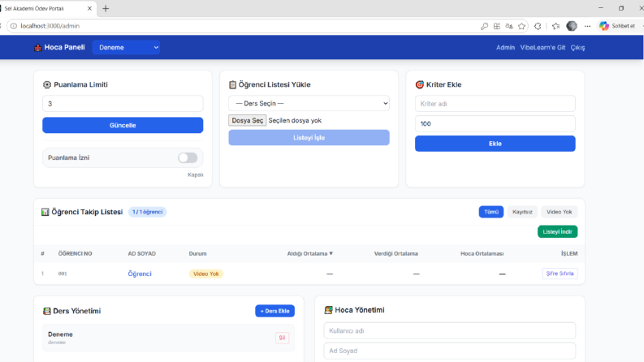Click Çıkış to log out
Image resolution: width=644 pixels, height=362 pixels.
tap(577, 48)
